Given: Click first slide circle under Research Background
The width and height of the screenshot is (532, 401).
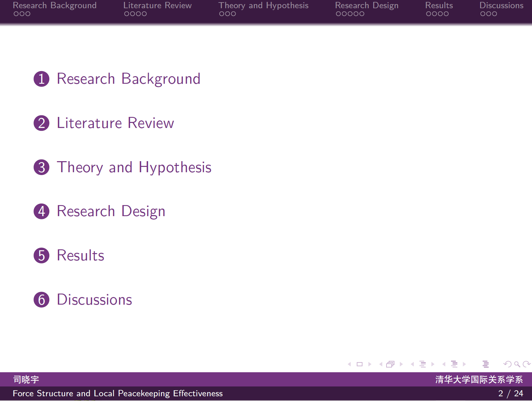Looking at the screenshot, I should point(16,14).
